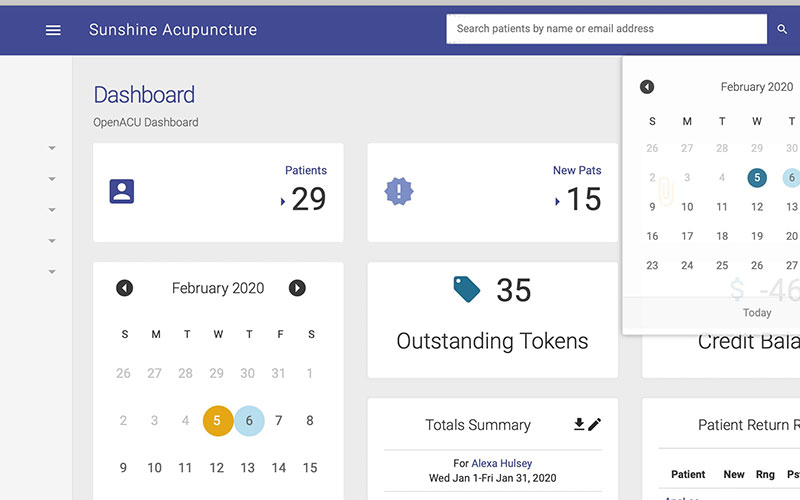Click the Today button in popup calendar
800x500 pixels.
coord(757,312)
